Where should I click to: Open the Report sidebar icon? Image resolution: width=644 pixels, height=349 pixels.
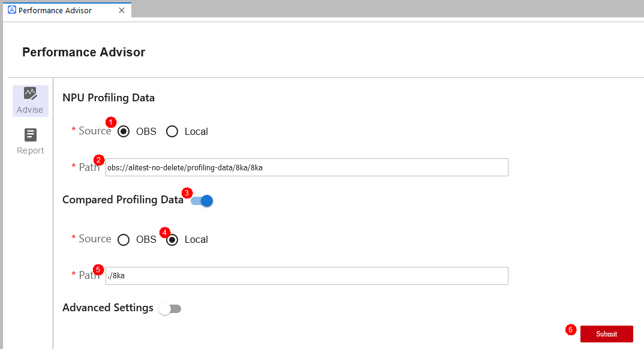31,135
